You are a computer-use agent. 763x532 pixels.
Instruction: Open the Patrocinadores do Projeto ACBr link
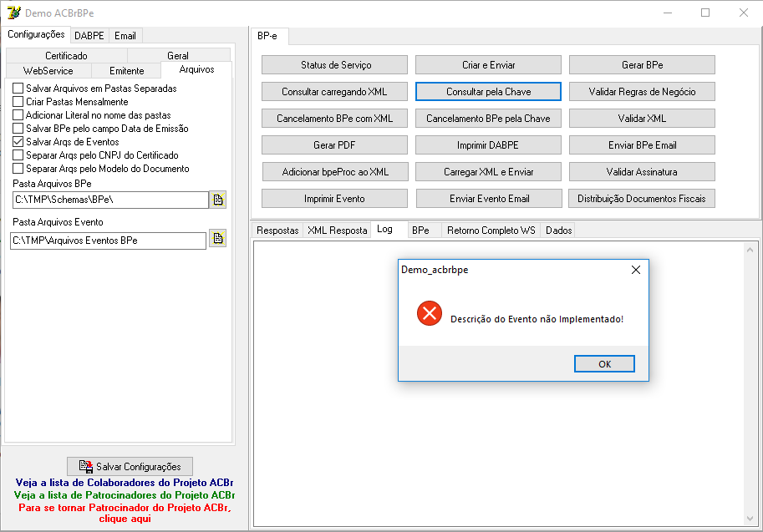tap(125, 495)
